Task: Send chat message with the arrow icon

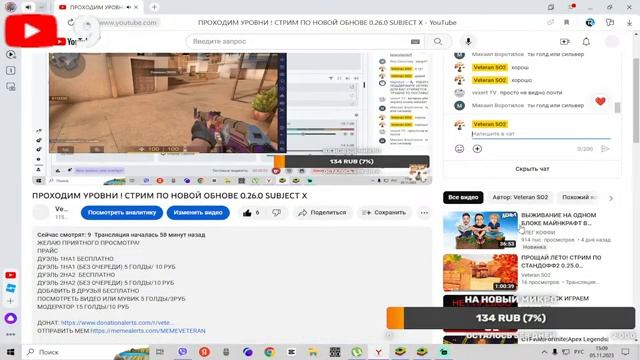Action: 605,149
